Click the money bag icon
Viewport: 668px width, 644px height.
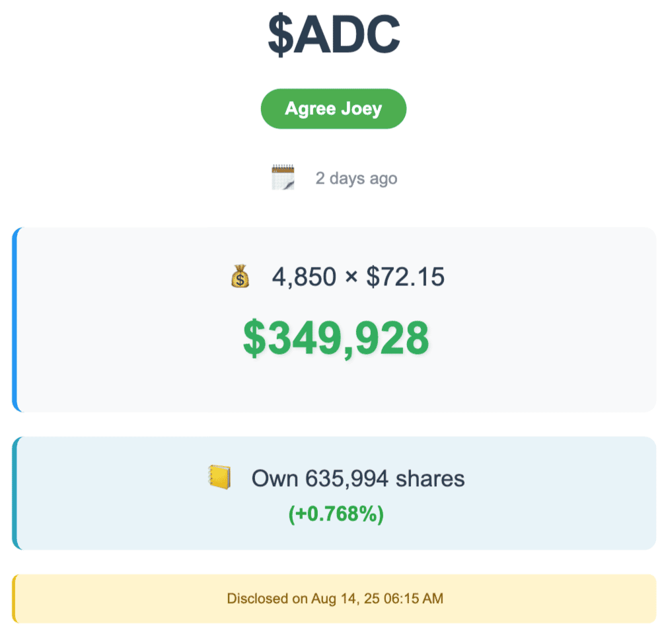[x=241, y=276]
